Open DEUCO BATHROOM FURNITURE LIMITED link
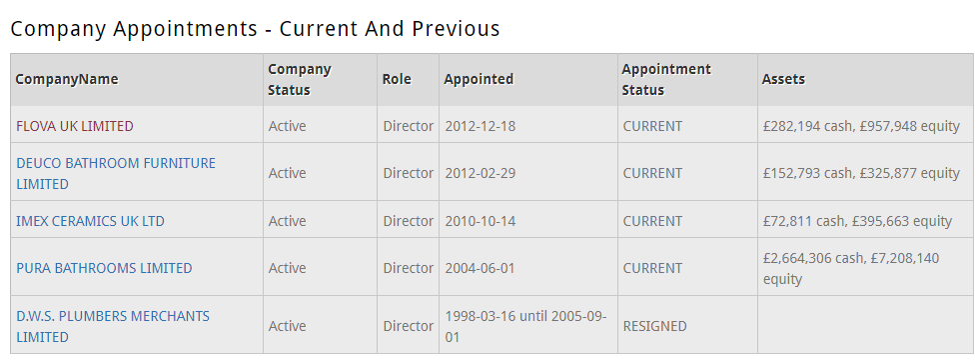This screenshot has width=980, height=361. (116, 173)
